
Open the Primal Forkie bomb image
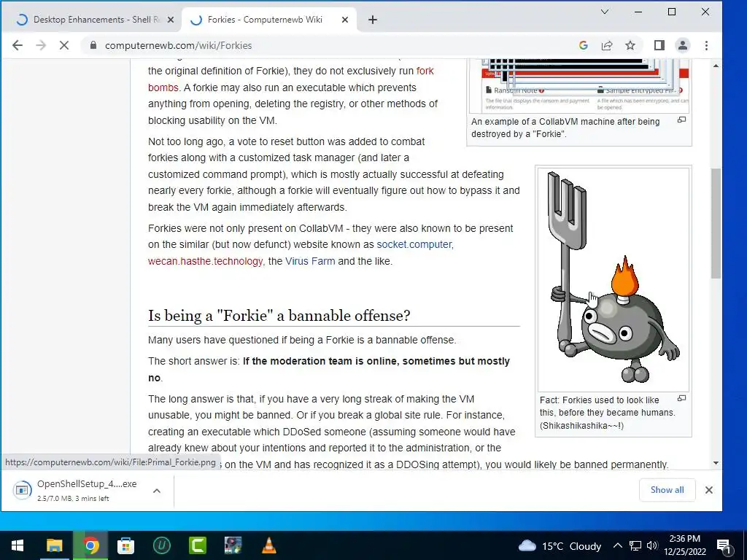pyautogui.click(x=614, y=279)
